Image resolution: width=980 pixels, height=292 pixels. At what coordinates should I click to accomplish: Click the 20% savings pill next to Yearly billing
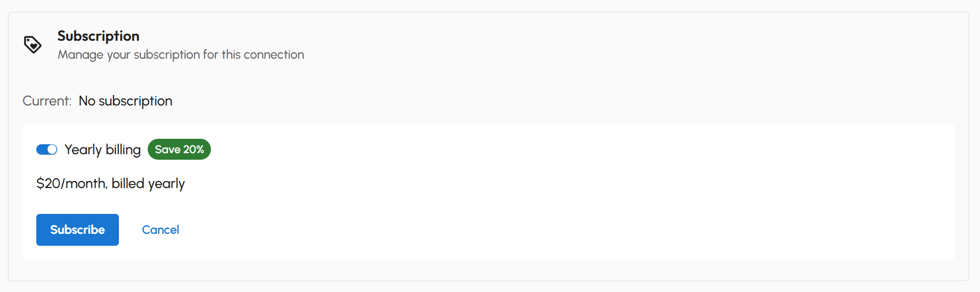point(179,150)
